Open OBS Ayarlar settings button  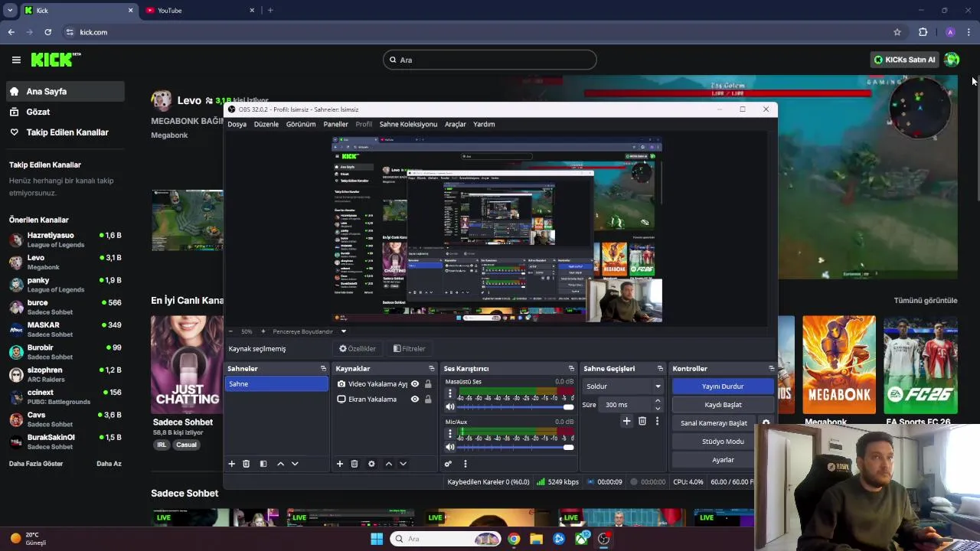[x=723, y=460]
